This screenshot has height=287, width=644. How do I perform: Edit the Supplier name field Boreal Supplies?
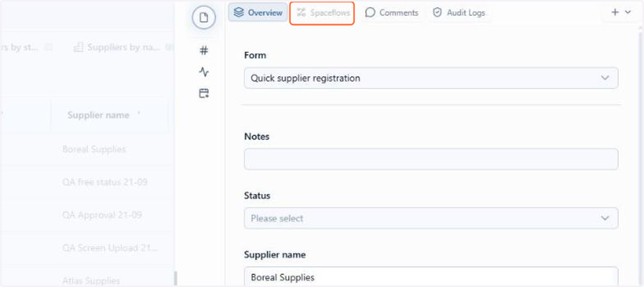(431, 277)
